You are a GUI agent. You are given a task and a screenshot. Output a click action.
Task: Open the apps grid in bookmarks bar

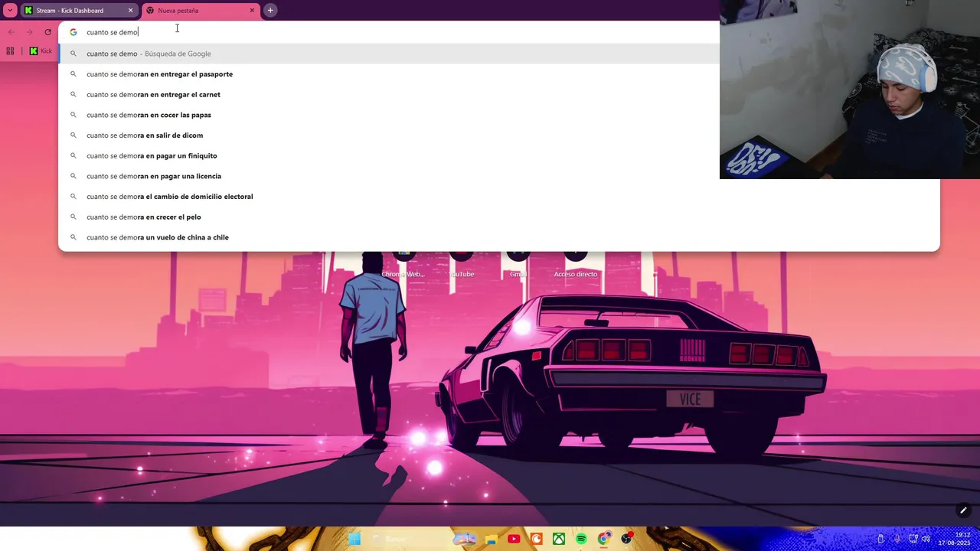click(10, 51)
